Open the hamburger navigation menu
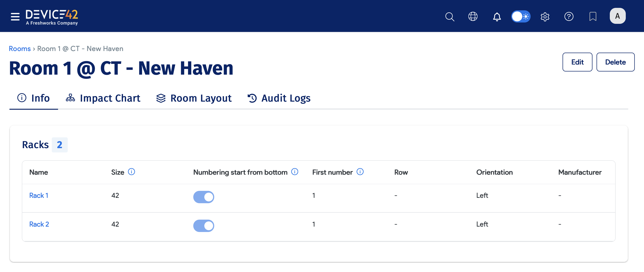This screenshot has height=272, width=644. click(x=15, y=16)
